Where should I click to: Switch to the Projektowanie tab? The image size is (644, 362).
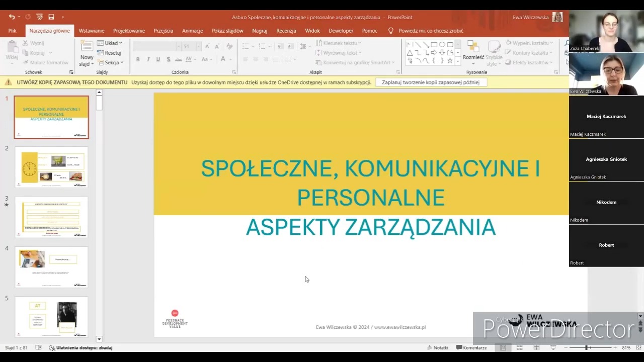point(129,31)
